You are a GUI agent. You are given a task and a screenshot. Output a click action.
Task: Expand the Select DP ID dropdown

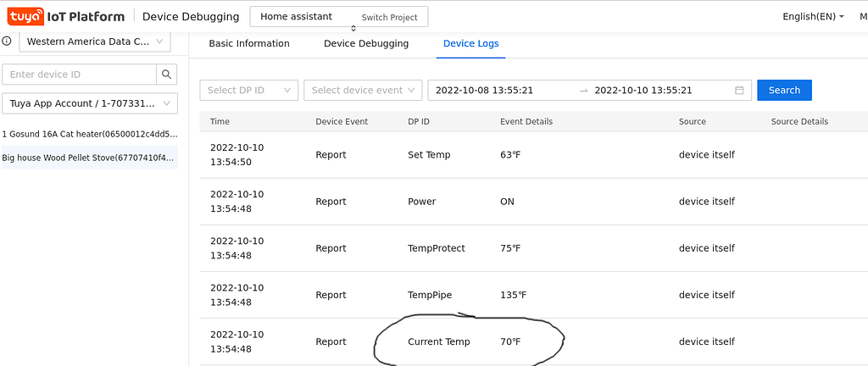pyautogui.click(x=248, y=90)
